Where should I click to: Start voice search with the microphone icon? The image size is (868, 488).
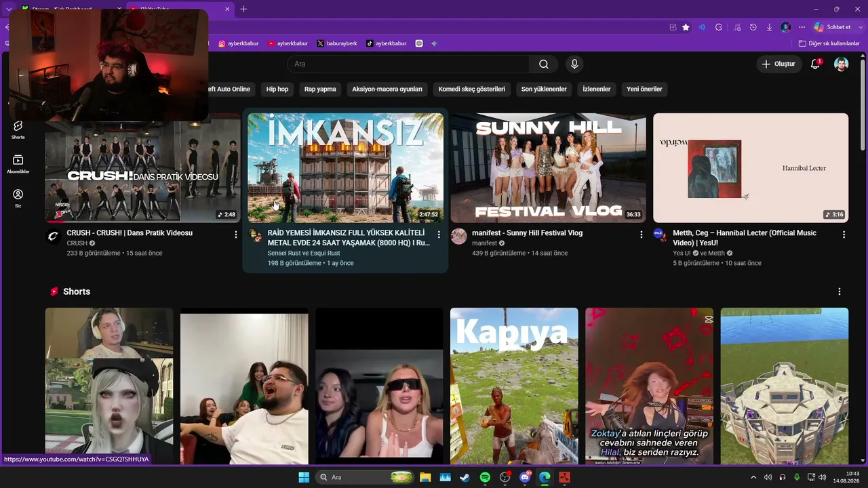(x=574, y=64)
